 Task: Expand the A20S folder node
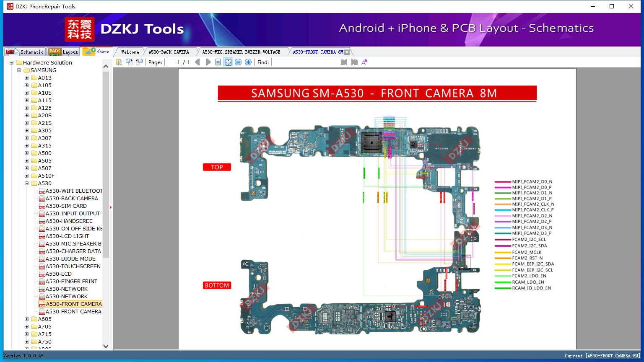click(27, 116)
